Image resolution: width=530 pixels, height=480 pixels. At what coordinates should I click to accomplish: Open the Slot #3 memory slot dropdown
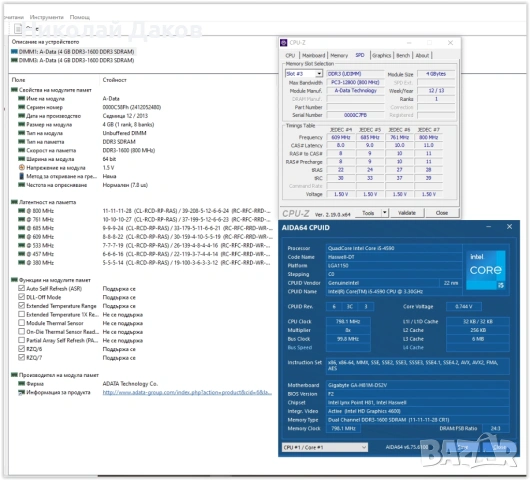[304, 74]
